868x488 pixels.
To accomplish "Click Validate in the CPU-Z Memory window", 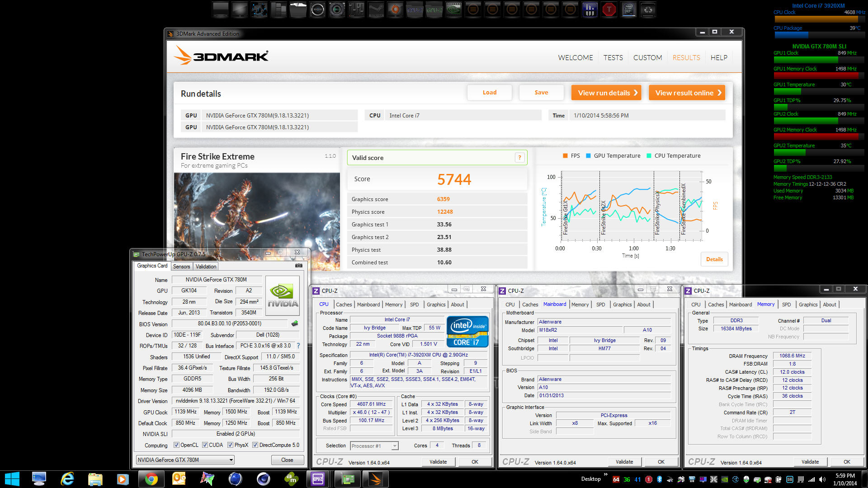I will point(810,462).
